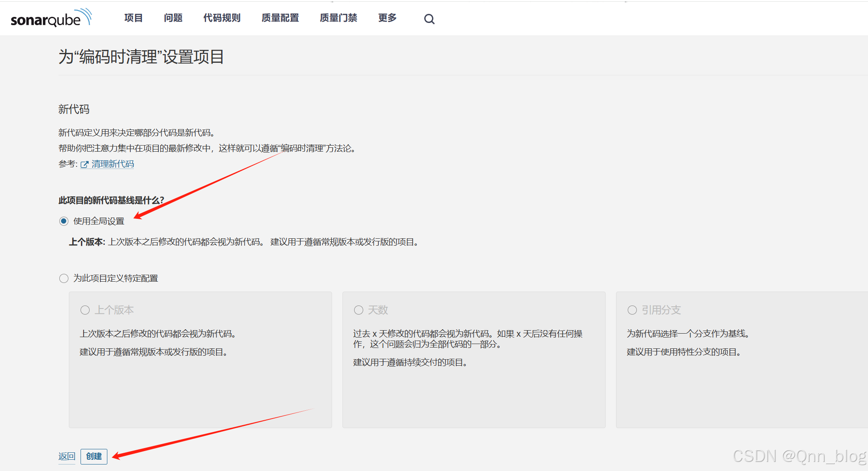Go to the 问题 menu
This screenshot has height=471, width=868.
point(173,18)
